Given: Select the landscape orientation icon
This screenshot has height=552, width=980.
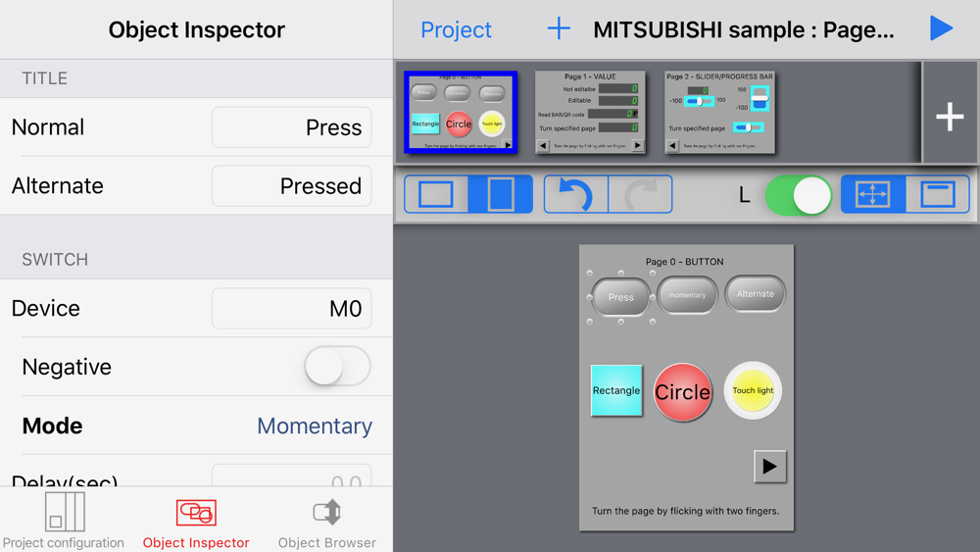Looking at the screenshot, I should coord(436,194).
